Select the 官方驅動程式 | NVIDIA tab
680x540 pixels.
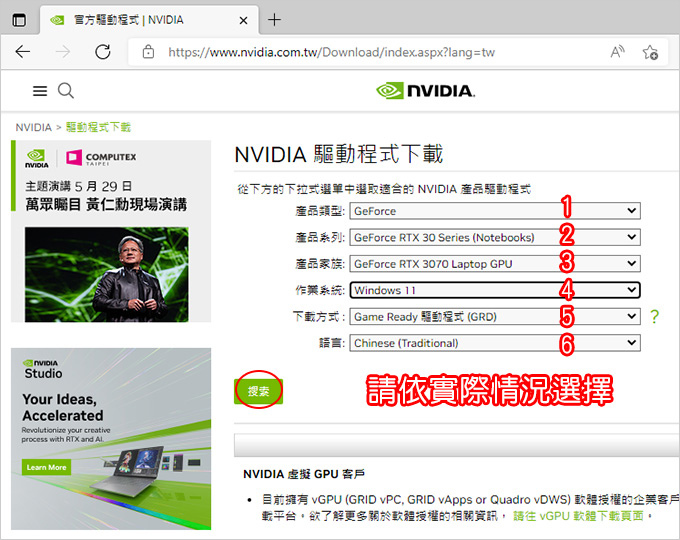click(x=150, y=20)
